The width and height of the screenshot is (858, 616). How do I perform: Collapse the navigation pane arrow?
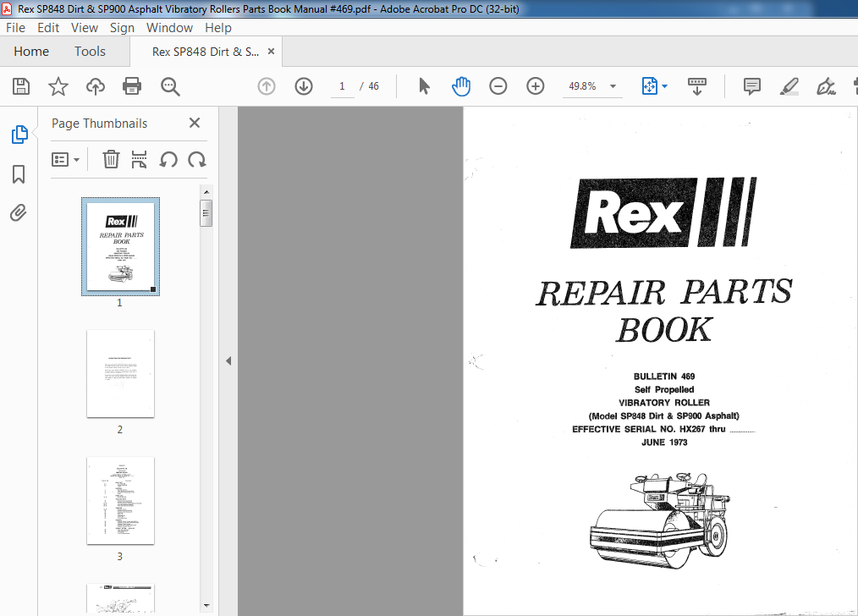[x=228, y=361]
